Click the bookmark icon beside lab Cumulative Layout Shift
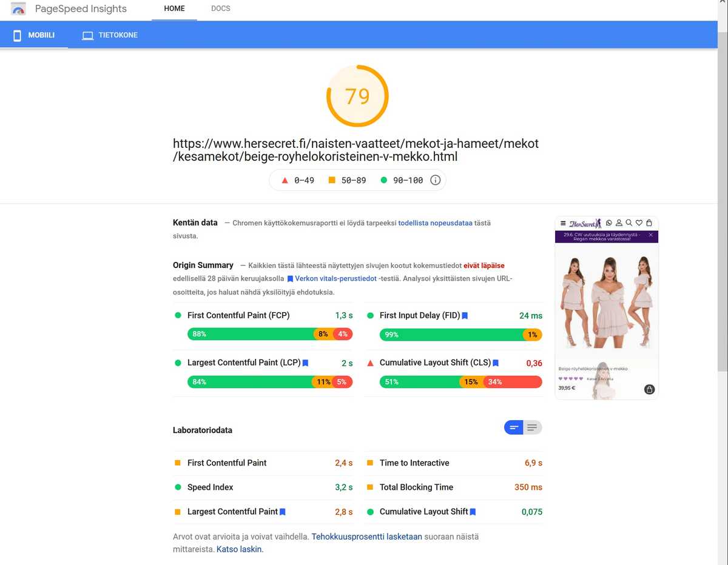728x565 pixels. 473,512
